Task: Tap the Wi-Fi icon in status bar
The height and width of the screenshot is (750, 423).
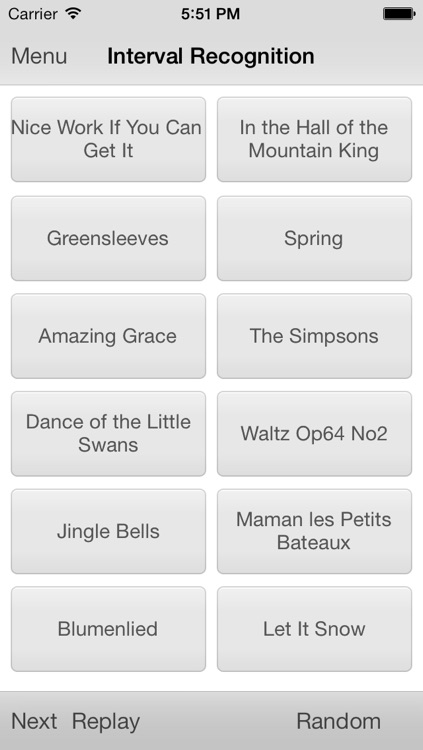Action: tap(73, 13)
